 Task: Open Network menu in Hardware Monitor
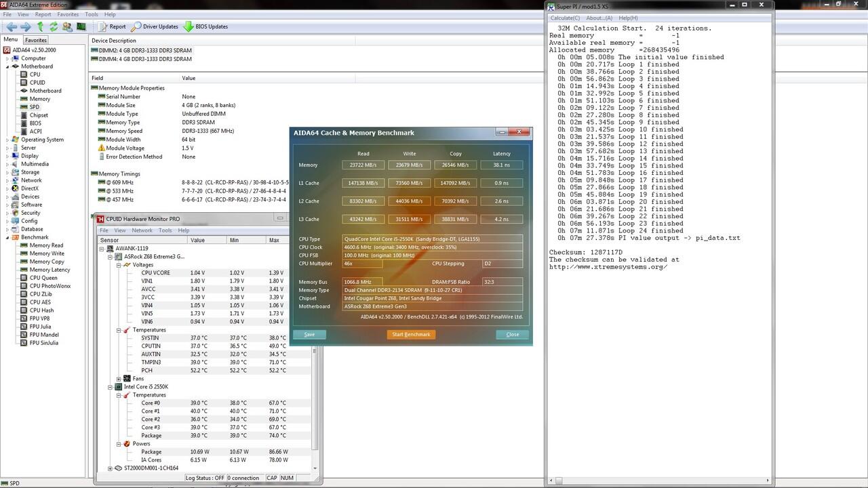click(142, 230)
